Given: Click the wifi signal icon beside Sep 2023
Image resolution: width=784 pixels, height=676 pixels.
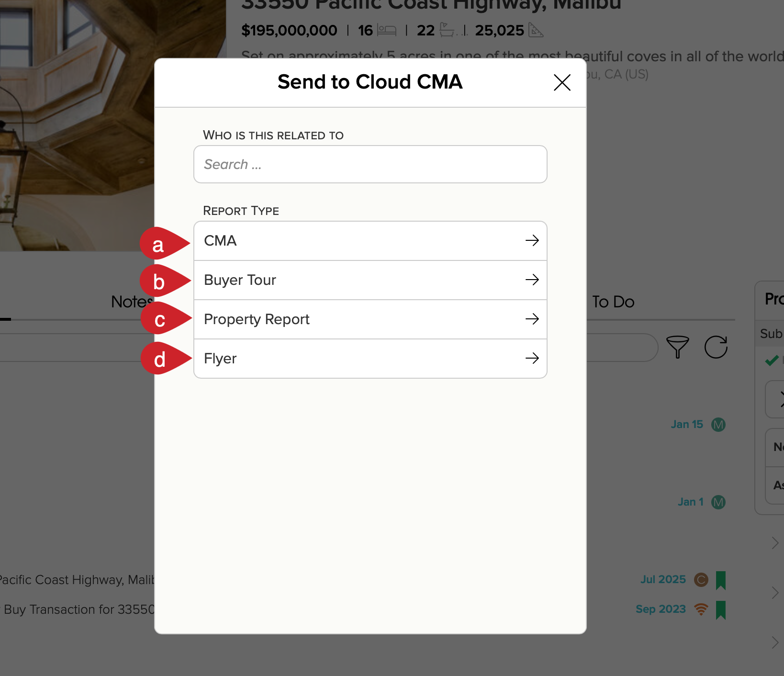Looking at the screenshot, I should 701,609.
